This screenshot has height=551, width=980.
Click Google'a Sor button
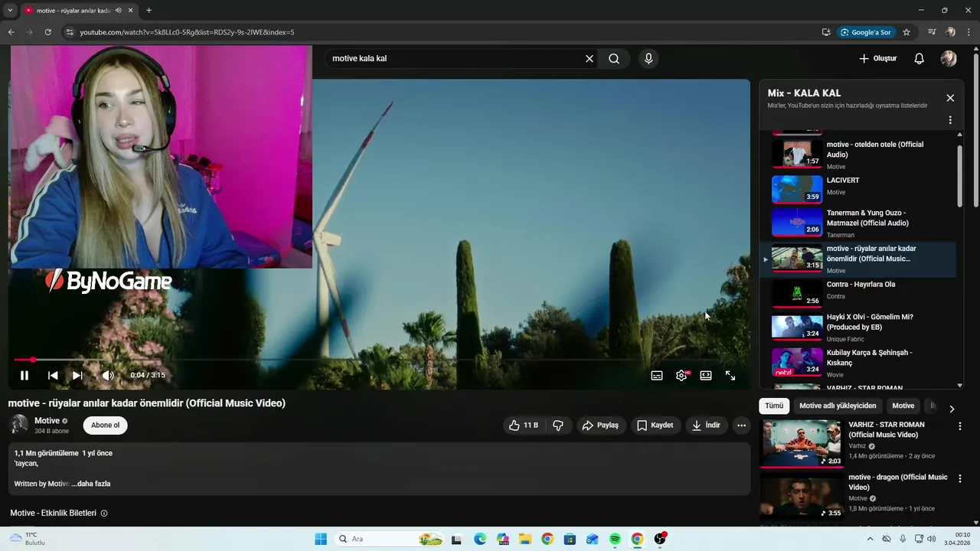(x=866, y=32)
